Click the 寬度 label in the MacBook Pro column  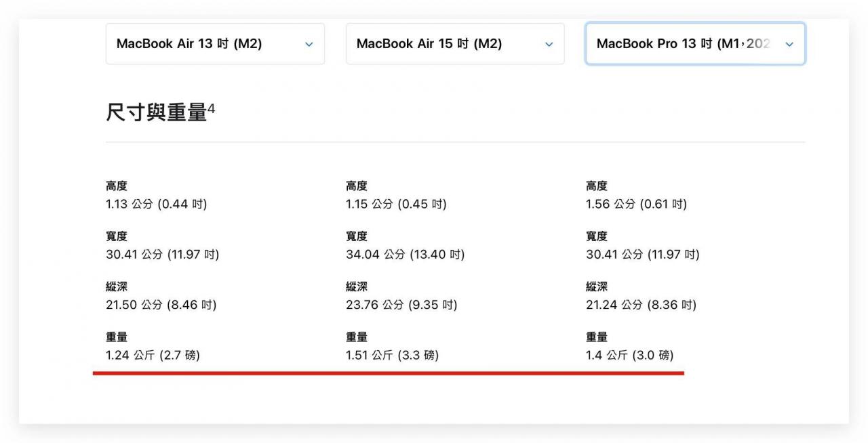tap(597, 236)
